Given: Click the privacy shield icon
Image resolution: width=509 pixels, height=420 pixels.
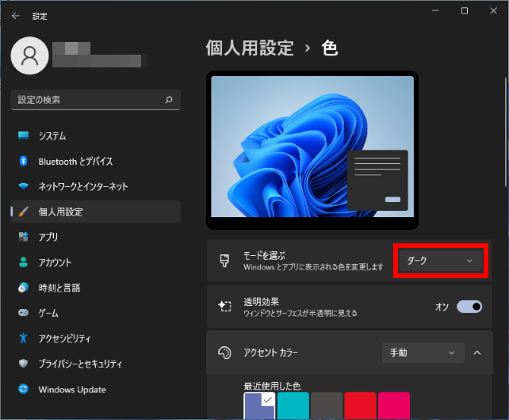Looking at the screenshot, I should 23,363.
